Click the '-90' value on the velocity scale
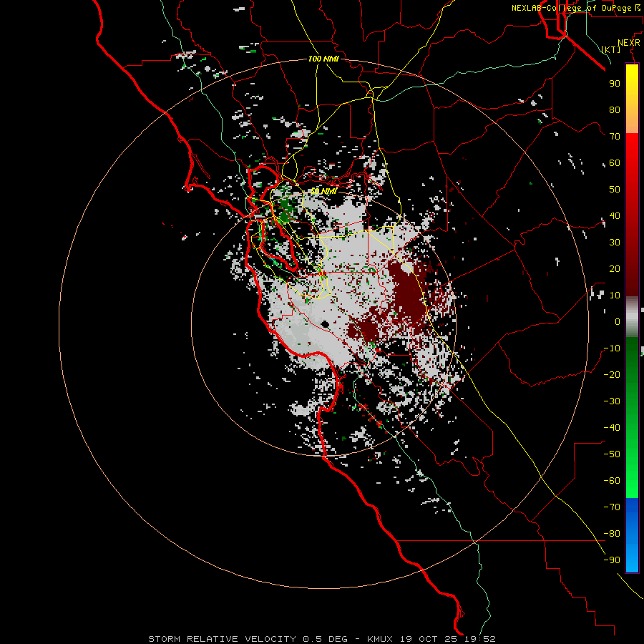The image size is (644, 644). [612, 560]
